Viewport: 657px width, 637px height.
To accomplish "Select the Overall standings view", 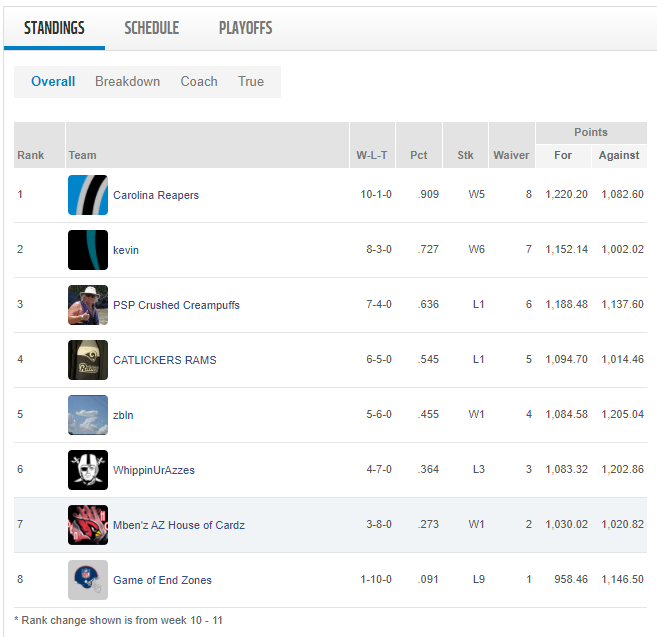I will (x=53, y=82).
